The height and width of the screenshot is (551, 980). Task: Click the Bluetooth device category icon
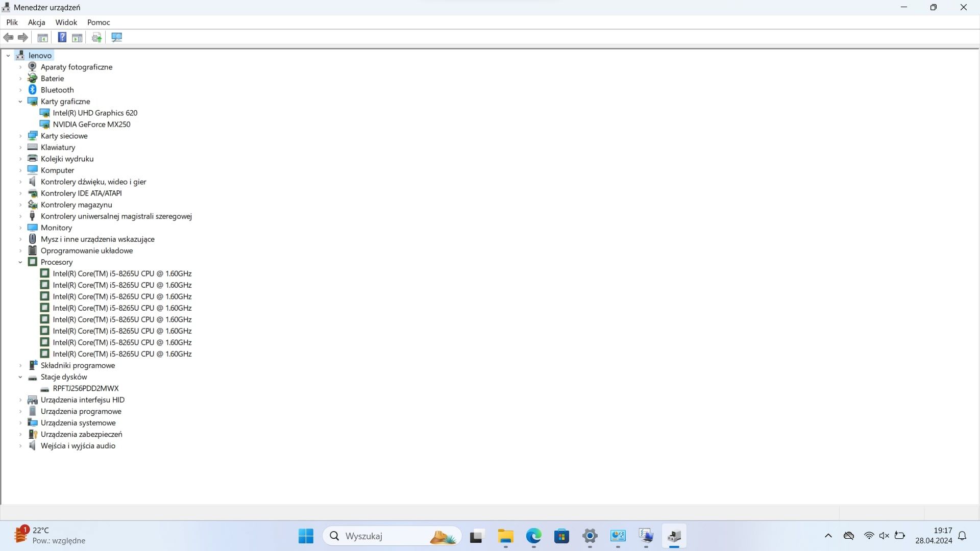33,90
